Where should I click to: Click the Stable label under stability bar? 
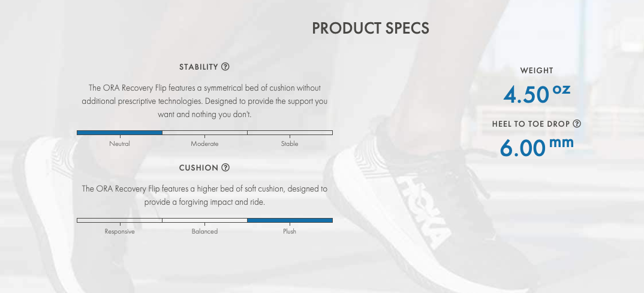(x=290, y=143)
